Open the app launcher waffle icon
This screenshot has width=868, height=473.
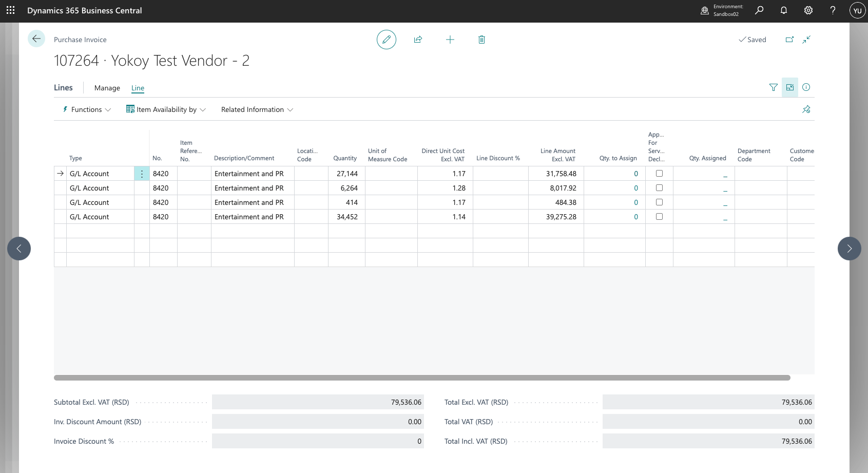pyautogui.click(x=10, y=10)
